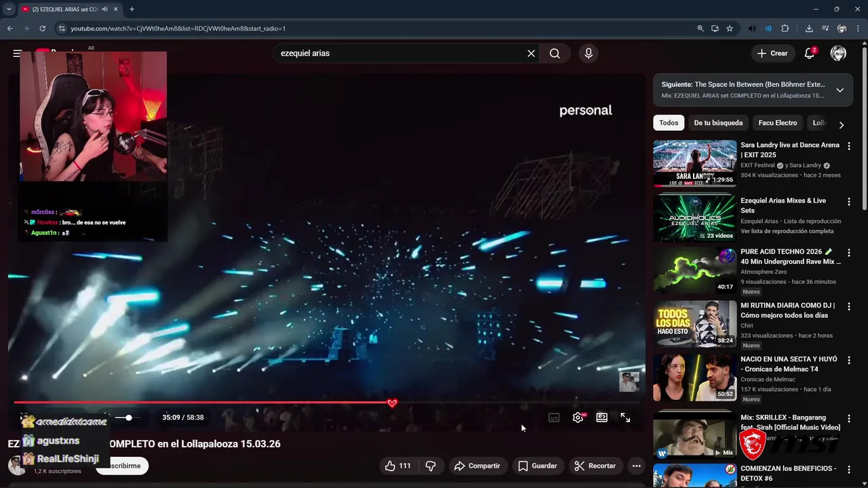Clear the search box with the X
Image resolution: width=868 pixels, height=488 pixels.
(531, 54)
